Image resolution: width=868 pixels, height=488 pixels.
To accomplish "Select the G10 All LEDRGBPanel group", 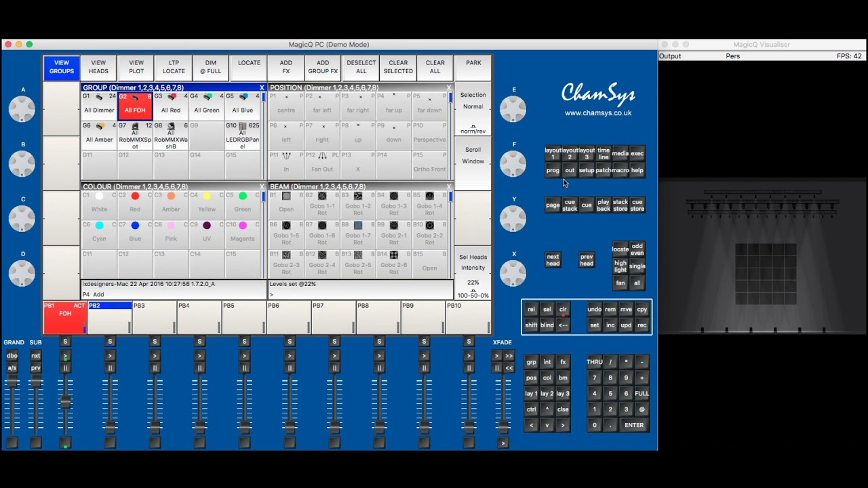I will tap(243, 136).
